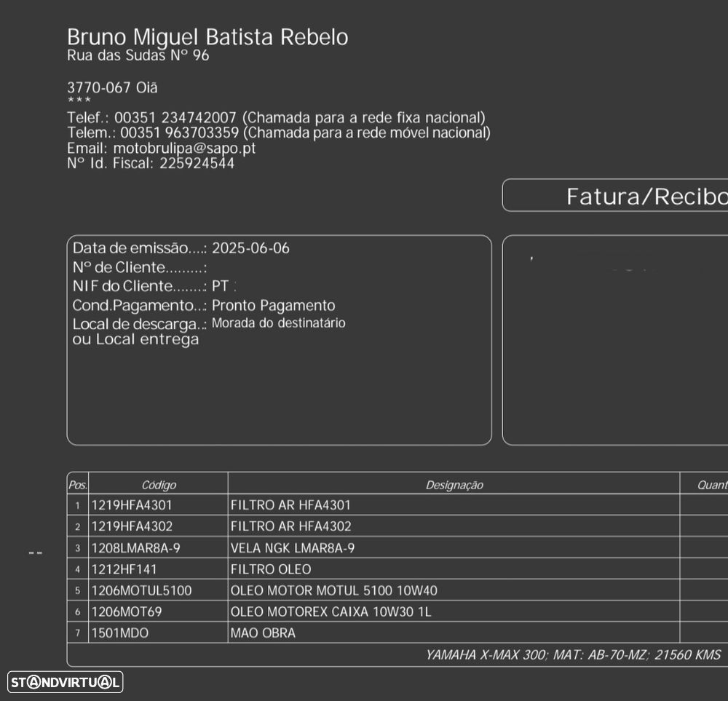
Task: Select code 1219HFA4302
Action: coord(132,526)
